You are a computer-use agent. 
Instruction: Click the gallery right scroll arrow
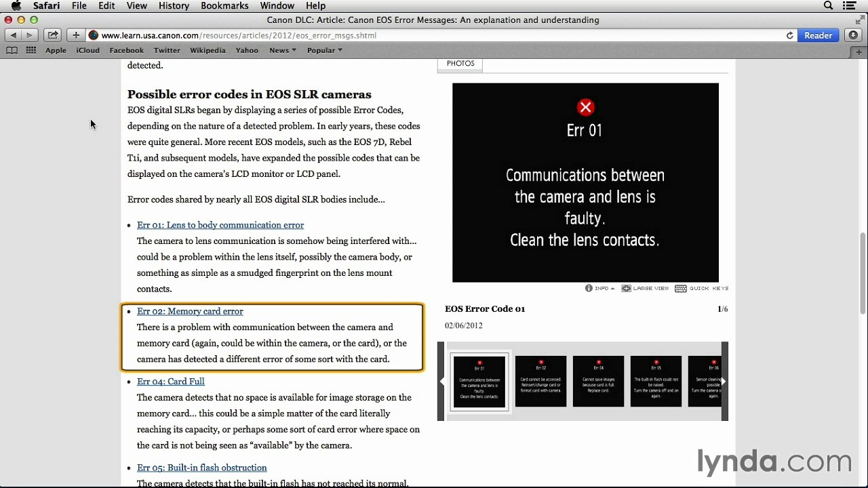click(x=724, y=382)
